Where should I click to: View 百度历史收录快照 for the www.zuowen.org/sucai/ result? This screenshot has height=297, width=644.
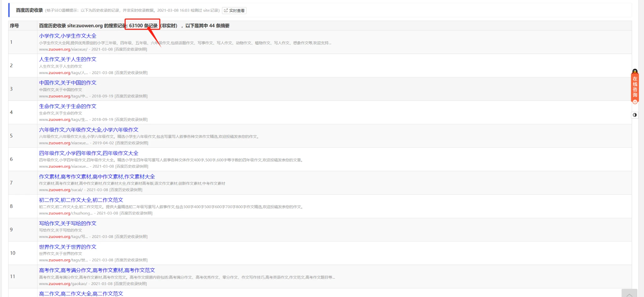pos(126,190)
